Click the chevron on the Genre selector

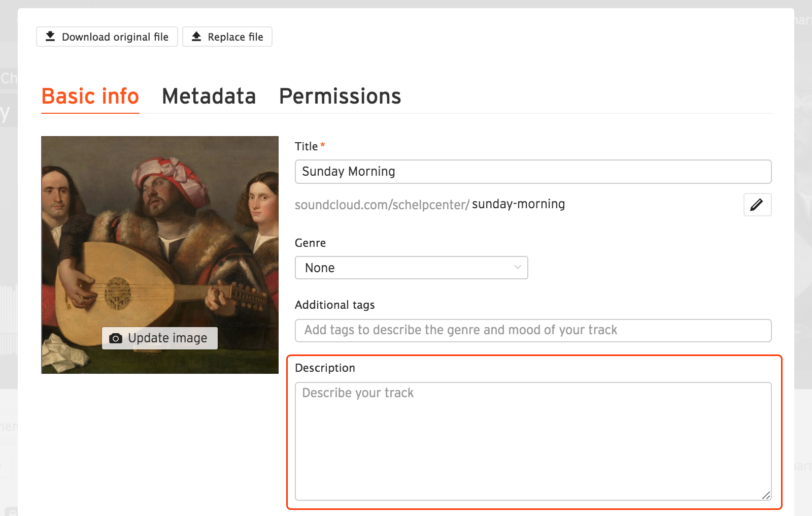(517, 268)
